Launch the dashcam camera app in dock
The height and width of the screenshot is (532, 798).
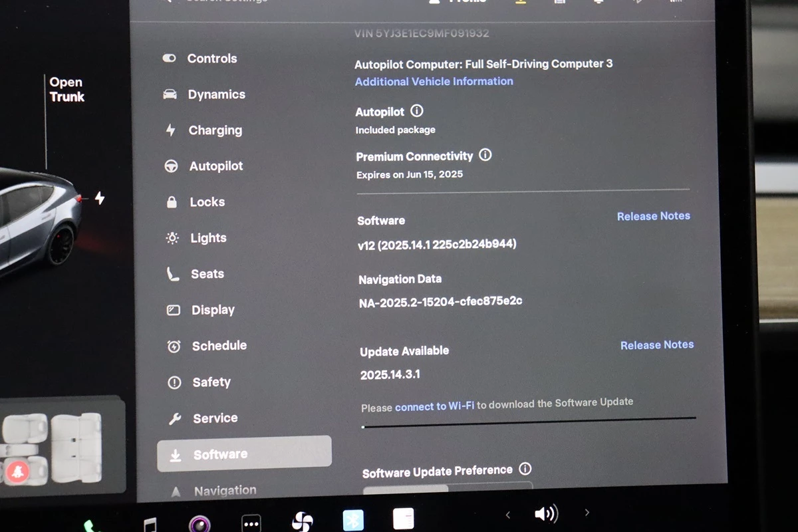pos(199,523)
